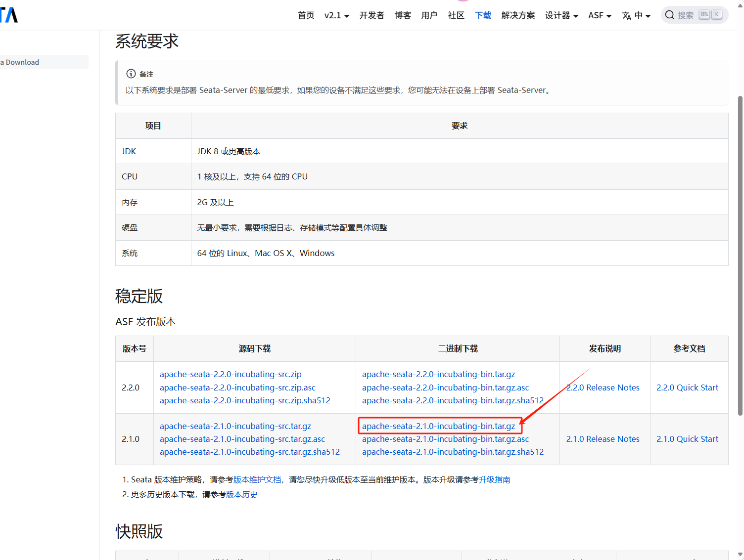
Task: Open the ASF dropdown menu
Action: coord(599,15)
